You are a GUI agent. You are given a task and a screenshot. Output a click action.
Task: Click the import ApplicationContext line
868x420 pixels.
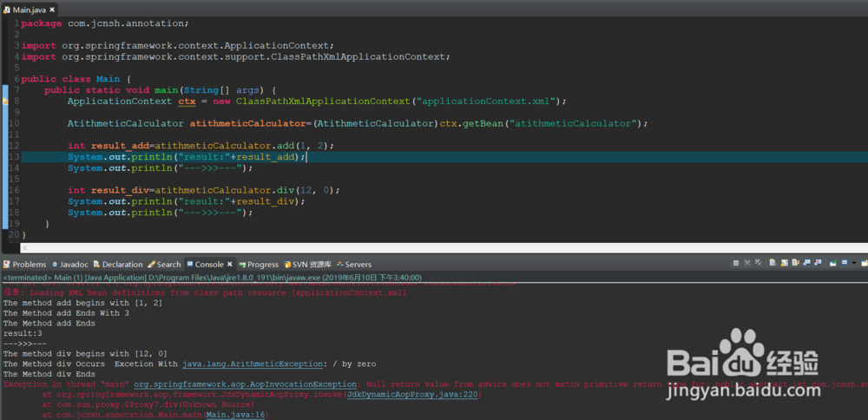[177, 45]
